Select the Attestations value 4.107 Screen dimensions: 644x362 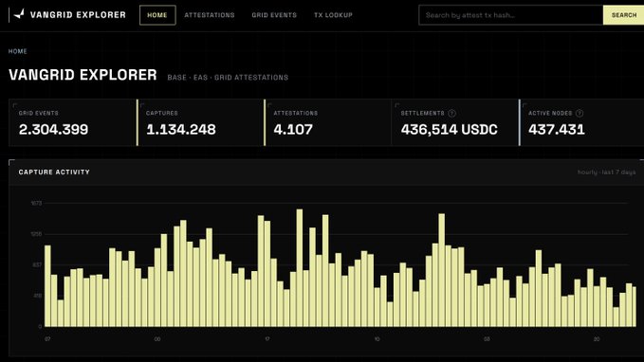click(x=293, y=130)
